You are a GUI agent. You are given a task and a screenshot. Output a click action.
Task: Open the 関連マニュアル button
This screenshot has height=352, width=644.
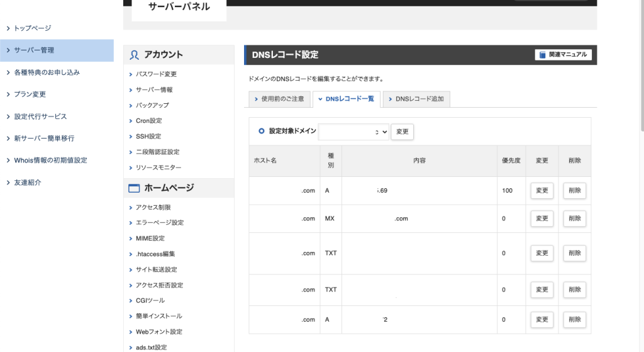pos(563,55)
